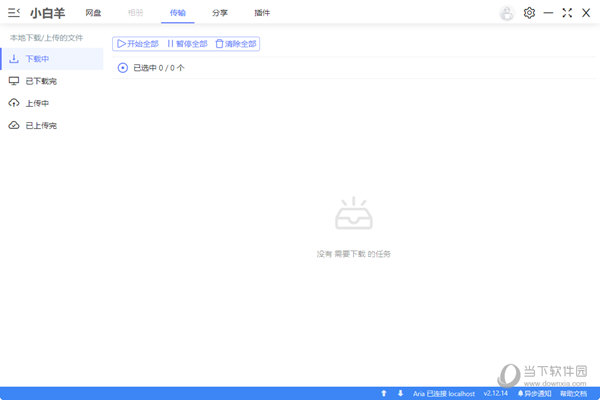600x400 pixels.
Task: Open the 分享 tab
Action: tap(220, 13)
